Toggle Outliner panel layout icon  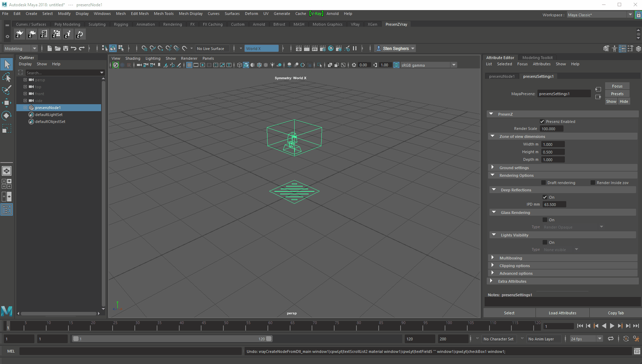coord(7,209)
